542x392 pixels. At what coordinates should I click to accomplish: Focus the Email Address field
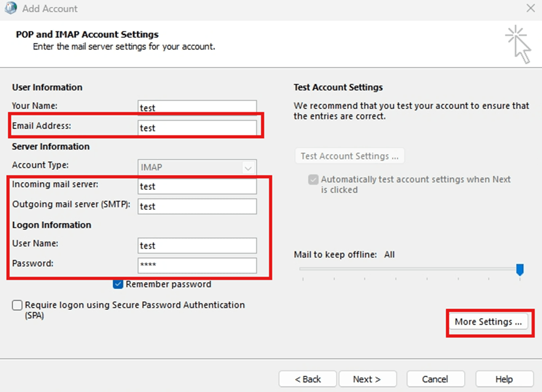click(197, 128)
